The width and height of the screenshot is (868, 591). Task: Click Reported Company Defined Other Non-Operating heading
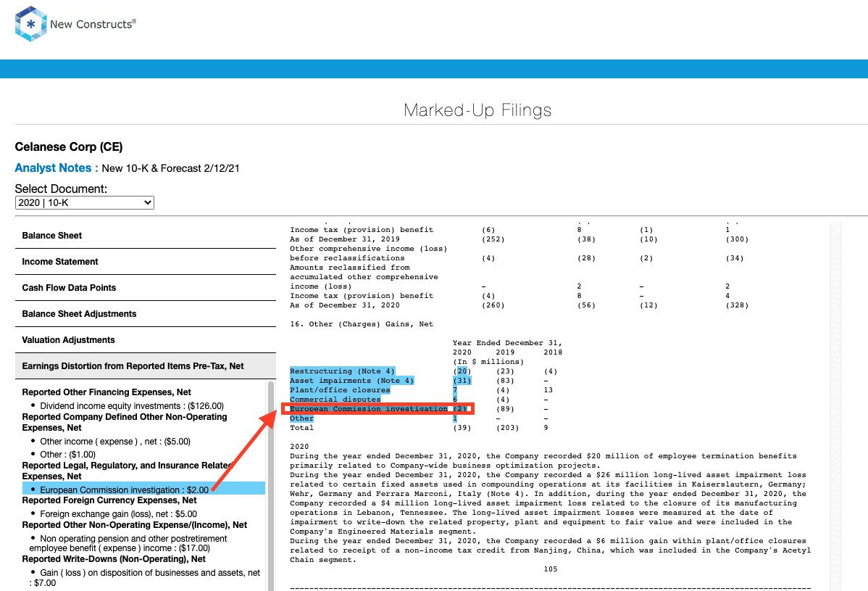point(125,422)
